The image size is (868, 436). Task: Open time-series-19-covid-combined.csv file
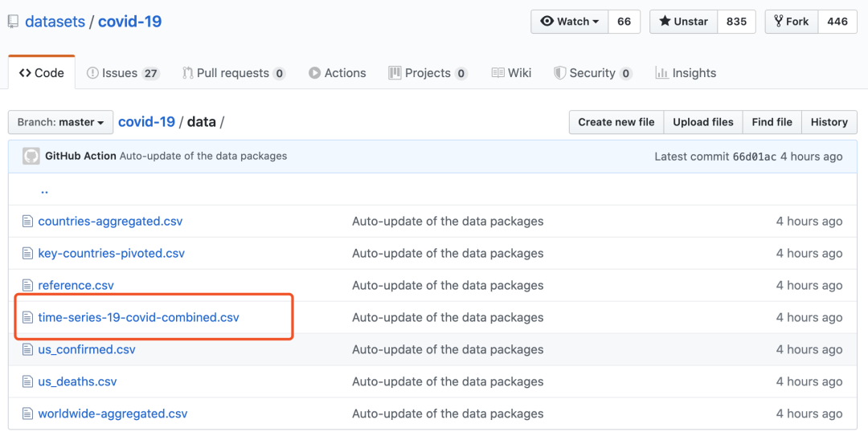point(138,317)
